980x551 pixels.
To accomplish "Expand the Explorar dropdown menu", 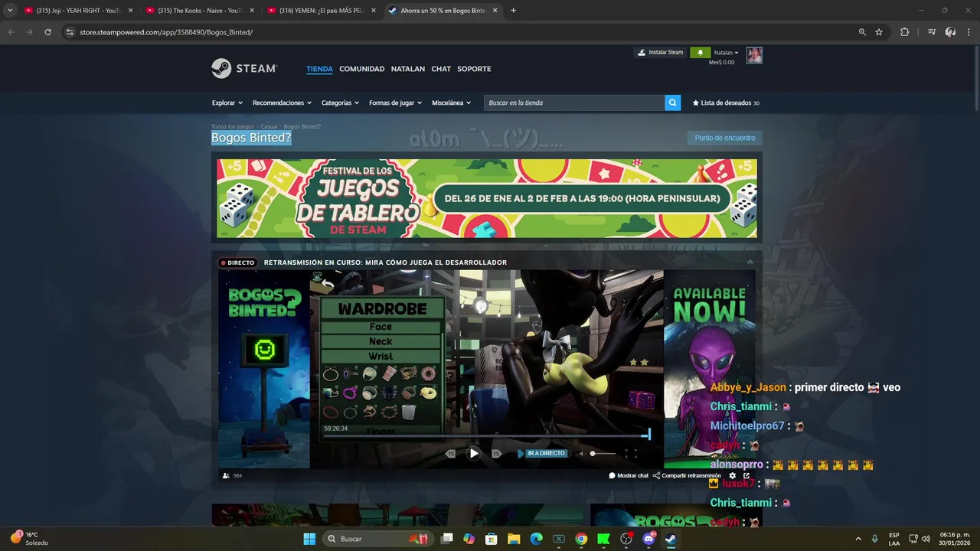I will tap(227, 103).
